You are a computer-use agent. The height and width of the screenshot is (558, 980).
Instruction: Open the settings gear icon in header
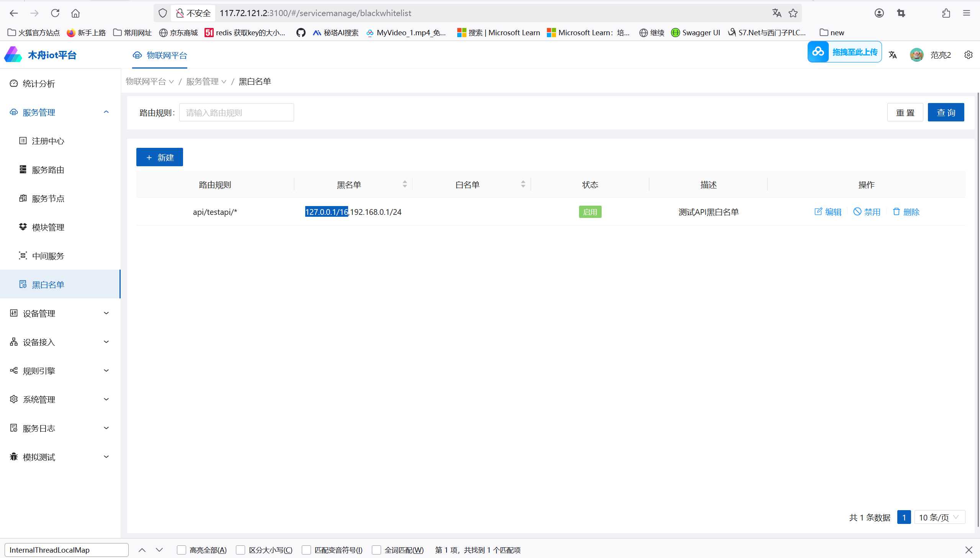click(968, 55)
